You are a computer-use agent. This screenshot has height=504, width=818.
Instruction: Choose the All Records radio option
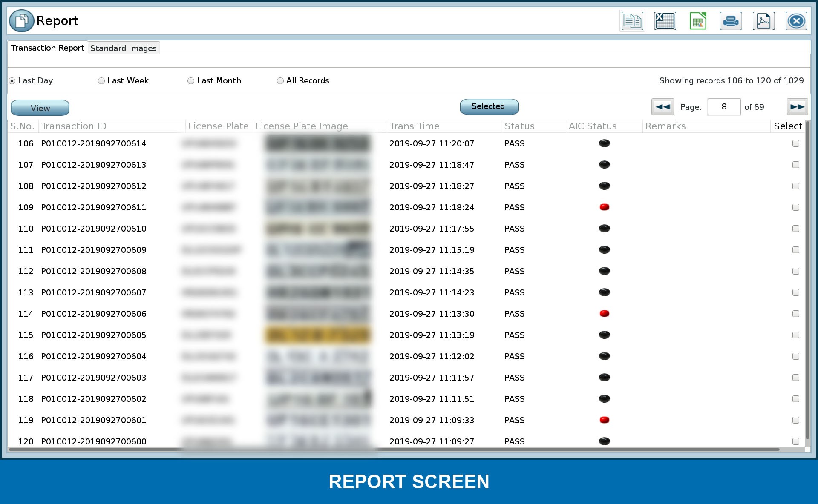pyautogui.click(x=280, y=81)
